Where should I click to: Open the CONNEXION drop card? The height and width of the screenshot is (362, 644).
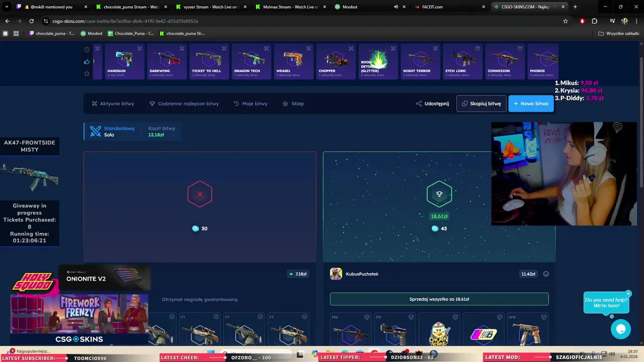point(505,61)
